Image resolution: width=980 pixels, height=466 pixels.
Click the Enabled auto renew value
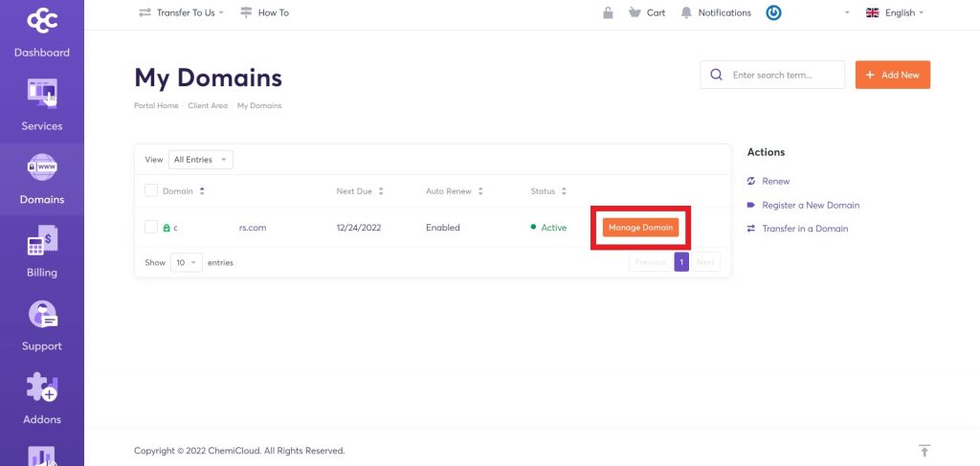tap(442, 228)
